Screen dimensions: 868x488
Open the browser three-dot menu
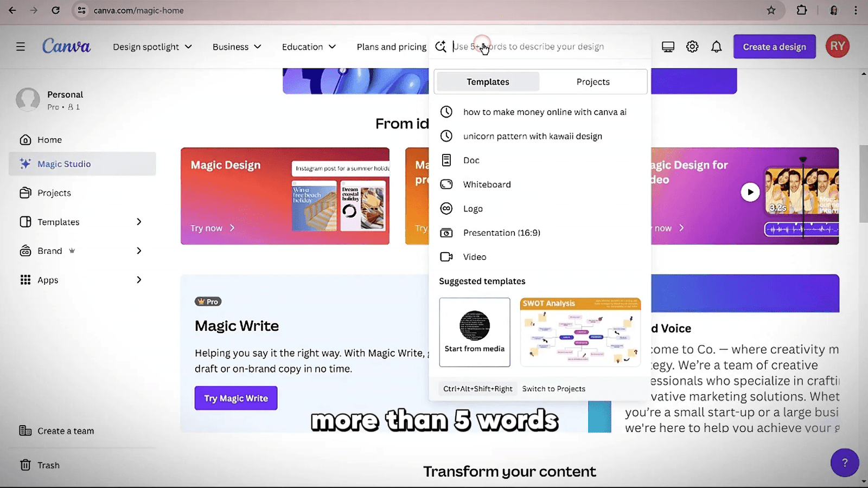[x=856, y=10]
